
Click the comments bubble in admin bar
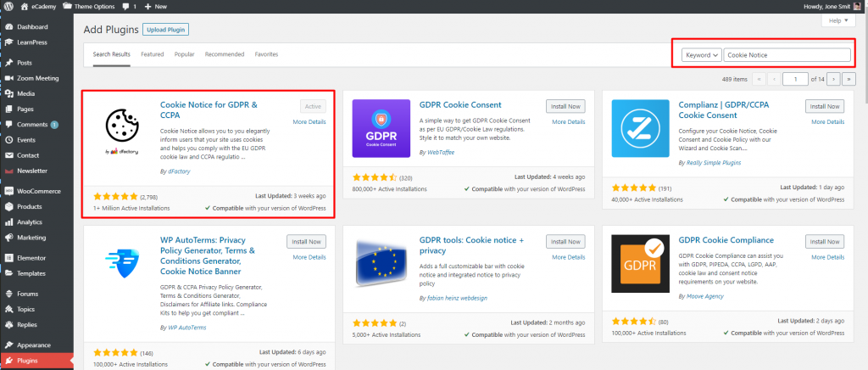126,6
